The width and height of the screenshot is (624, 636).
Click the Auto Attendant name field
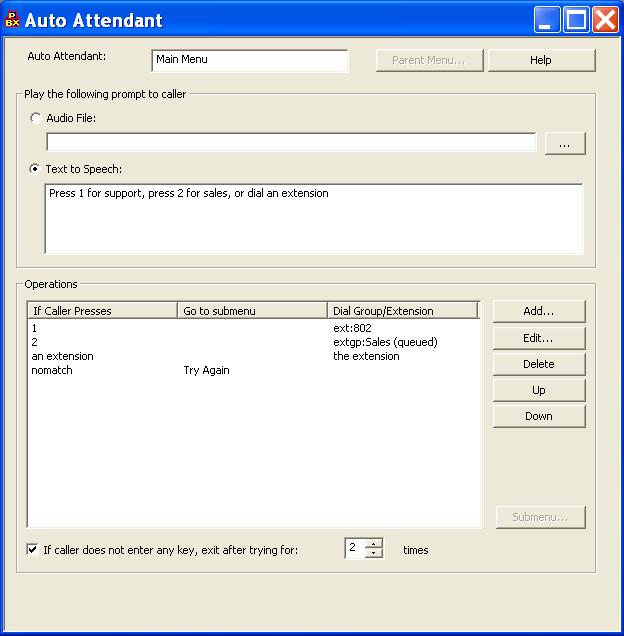(x=250, y=60)
